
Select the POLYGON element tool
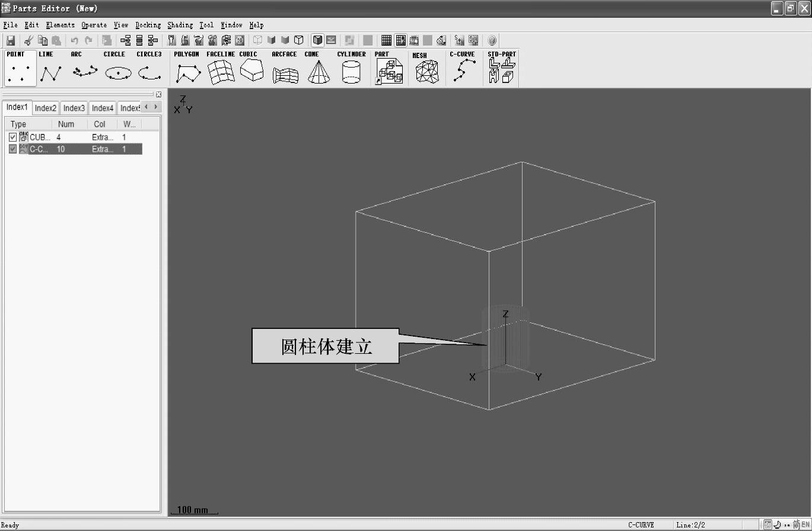click(187, 68)
